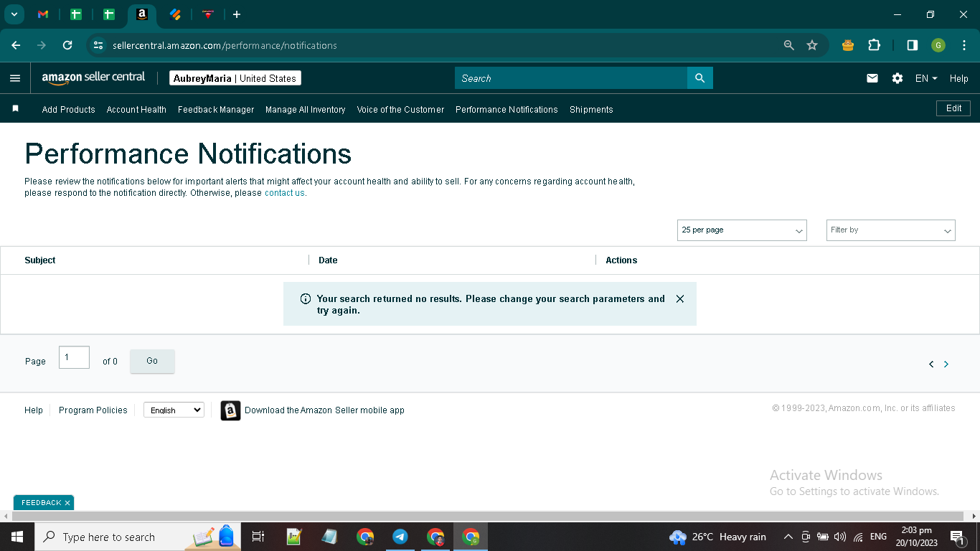Reload the current page

67,45
